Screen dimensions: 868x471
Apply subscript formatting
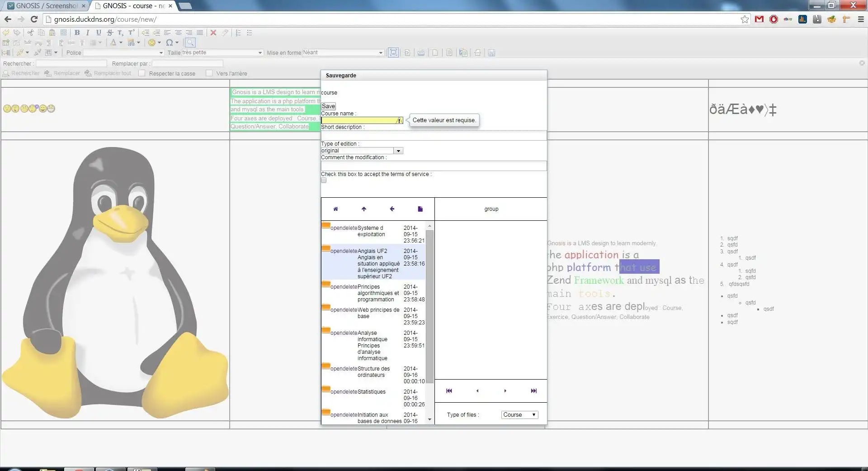coord(120,33)
